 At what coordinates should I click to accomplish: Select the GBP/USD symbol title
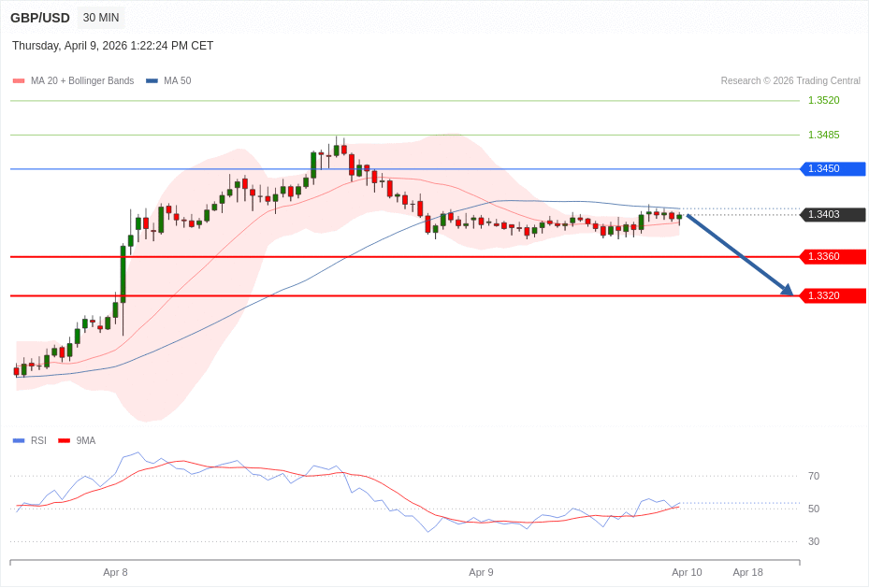(40, 18)
